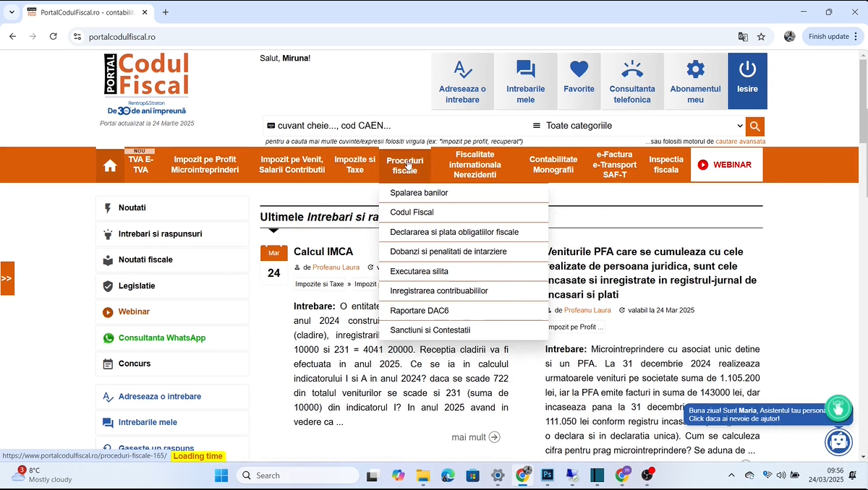The width and height of the screenshot is (868, 490).
Task: Select Raportare DAC6 menu entry
Action: pyautogui.click(x=464, y=311)
